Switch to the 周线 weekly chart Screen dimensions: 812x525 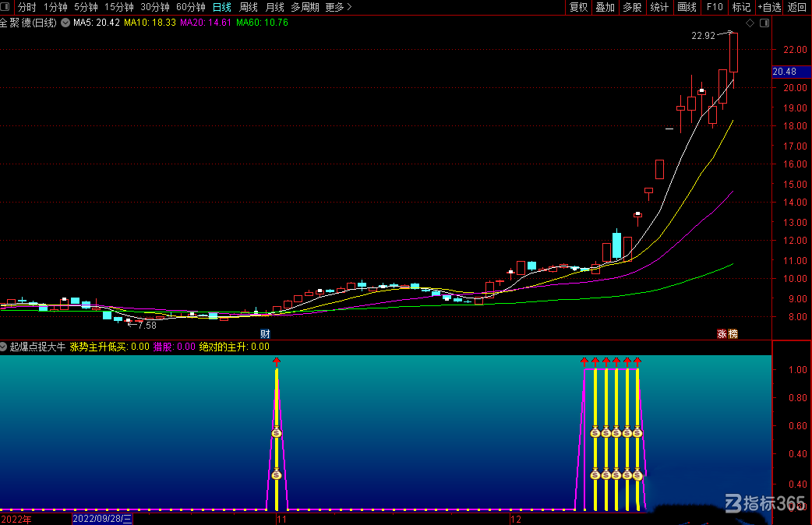point(249,7)
